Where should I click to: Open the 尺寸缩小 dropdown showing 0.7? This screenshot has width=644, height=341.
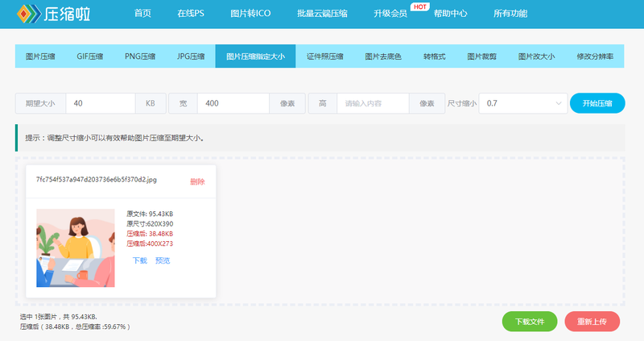pos(522,103)
